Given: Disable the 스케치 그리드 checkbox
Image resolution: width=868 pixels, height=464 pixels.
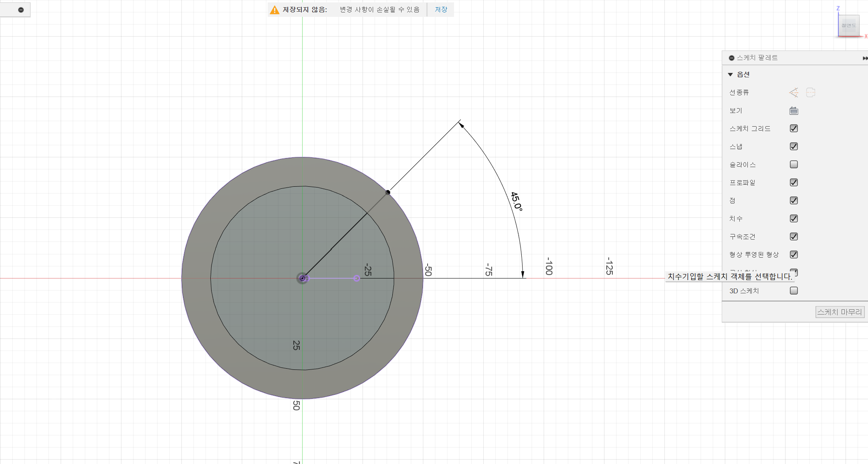Looking at the screenshot, I should 793,129.
